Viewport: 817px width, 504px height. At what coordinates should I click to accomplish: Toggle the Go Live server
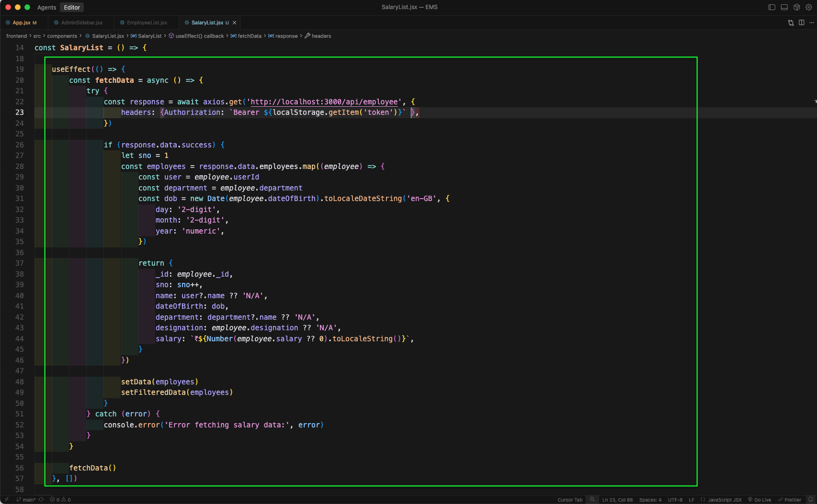(760, 500)
